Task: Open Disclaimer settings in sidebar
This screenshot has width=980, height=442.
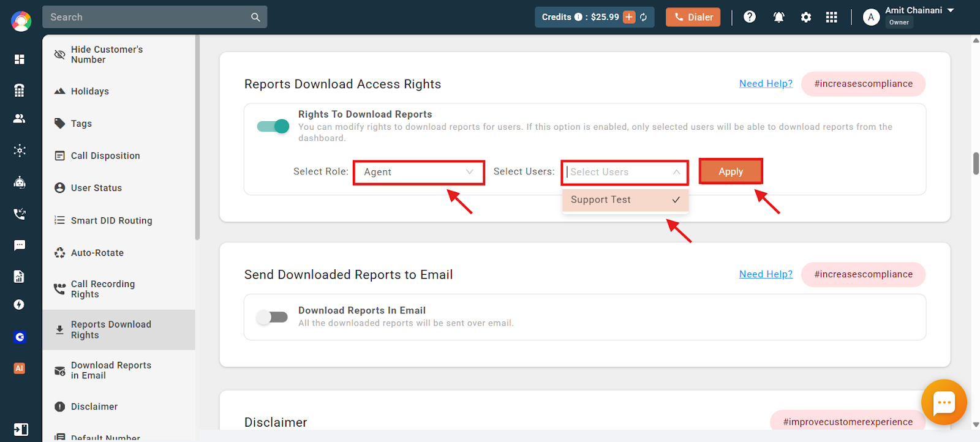Action: click(119, 406)
